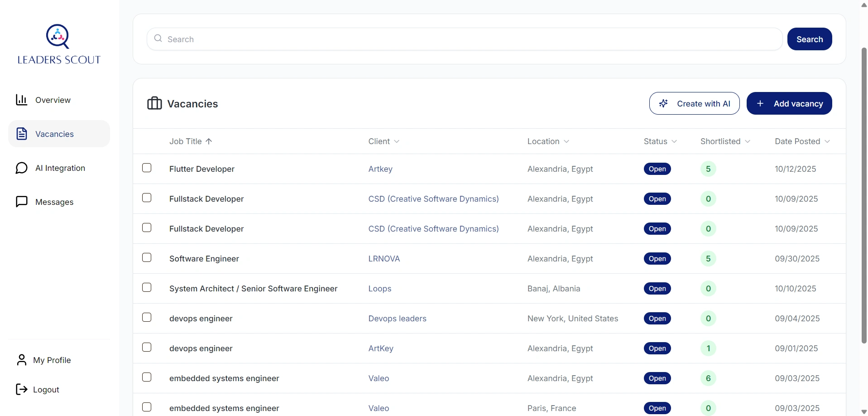Check the Flutter Developer row checkbox

[147, 168]
